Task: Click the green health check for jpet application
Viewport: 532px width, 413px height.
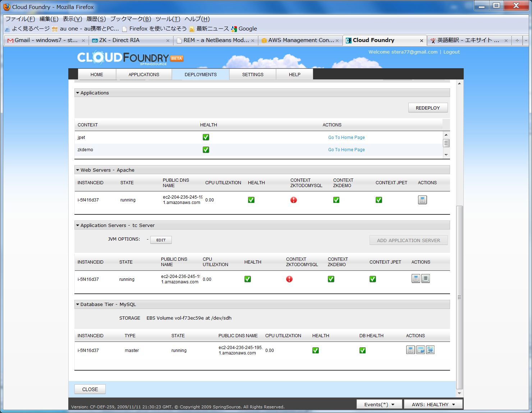Action: (x=206, y=137)
